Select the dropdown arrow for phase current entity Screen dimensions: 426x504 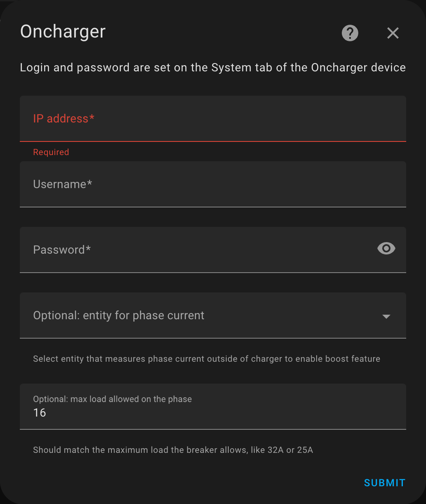(386, 316)
